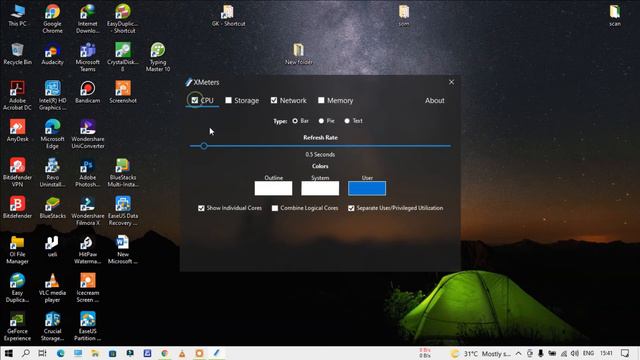
Task: Launch Microsoft Teams from the desktop
Action: [87, 57]
